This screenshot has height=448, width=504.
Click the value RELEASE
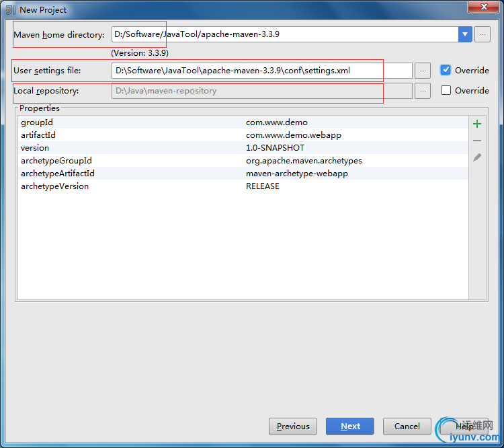point(263,186)
